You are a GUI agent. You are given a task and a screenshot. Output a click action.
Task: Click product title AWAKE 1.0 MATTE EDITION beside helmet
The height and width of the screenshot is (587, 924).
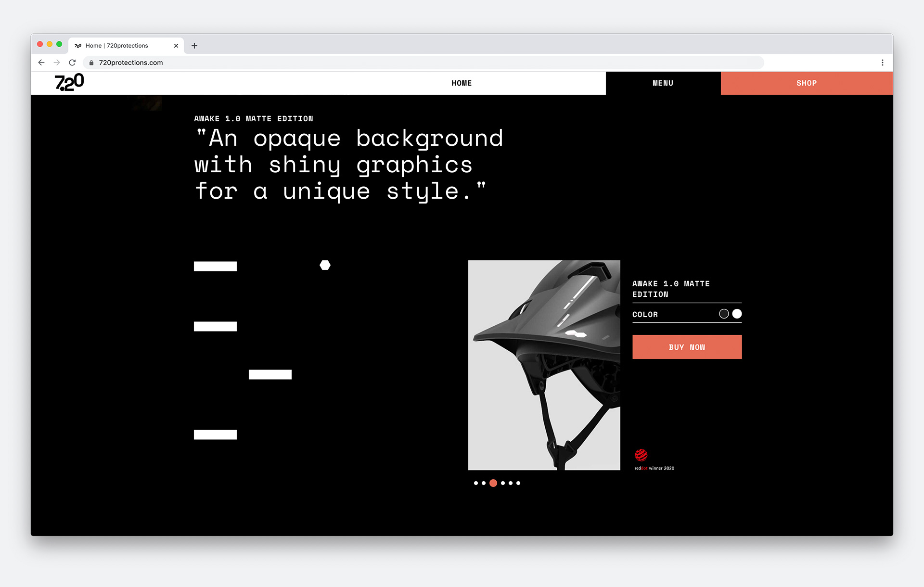(671, 289)
